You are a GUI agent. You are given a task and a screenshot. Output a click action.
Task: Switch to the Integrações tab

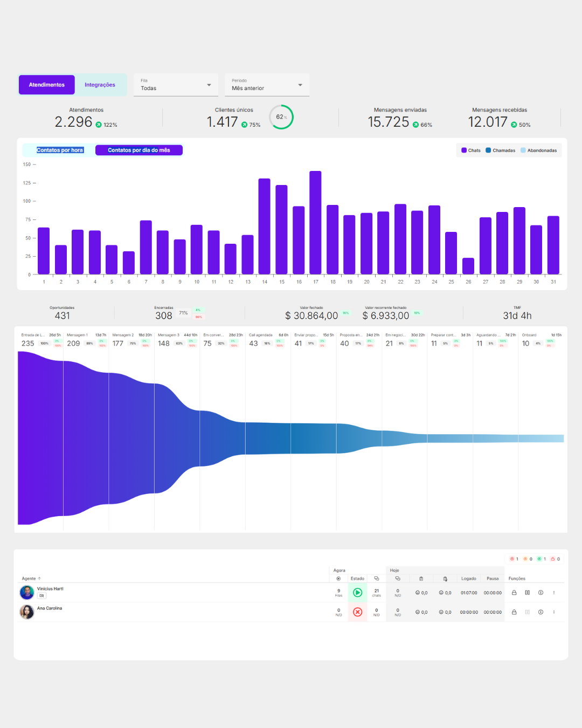100,85
